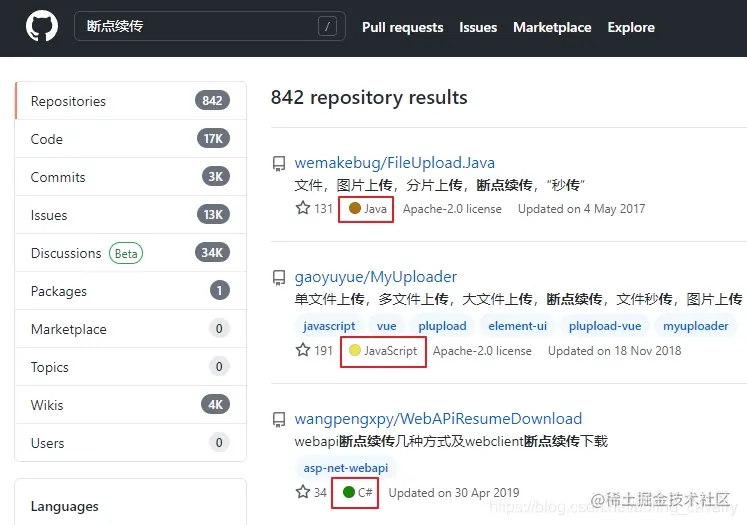Click 'Updated on 4 May 2017' text
Image resolution: width=747 pixels, height=525 pixels.
[582, 209]
